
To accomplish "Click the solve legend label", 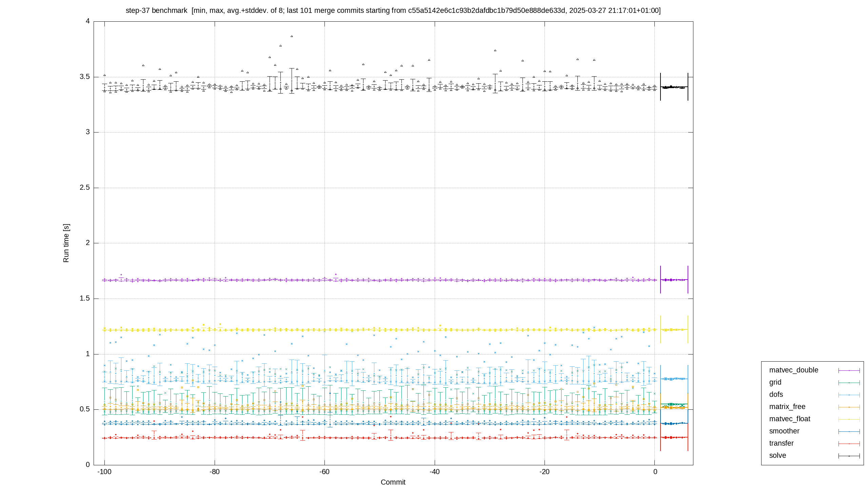I will coord(777,455).
